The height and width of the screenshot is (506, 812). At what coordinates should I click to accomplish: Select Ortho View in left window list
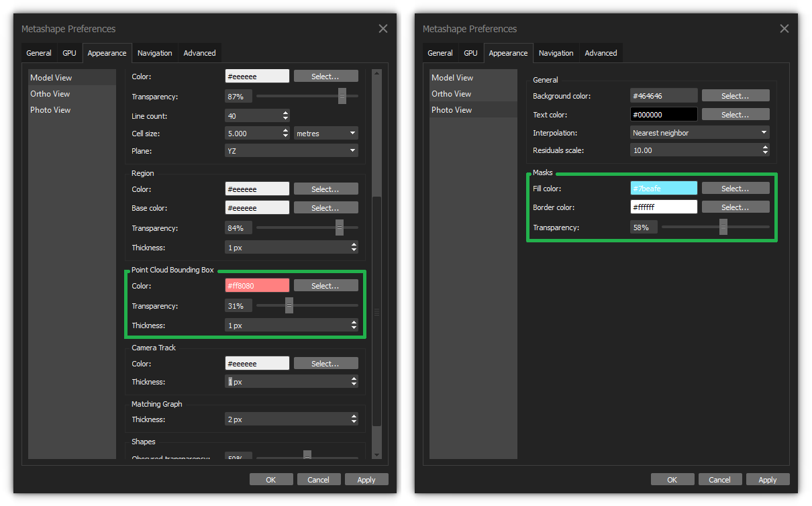click(72, 94)
